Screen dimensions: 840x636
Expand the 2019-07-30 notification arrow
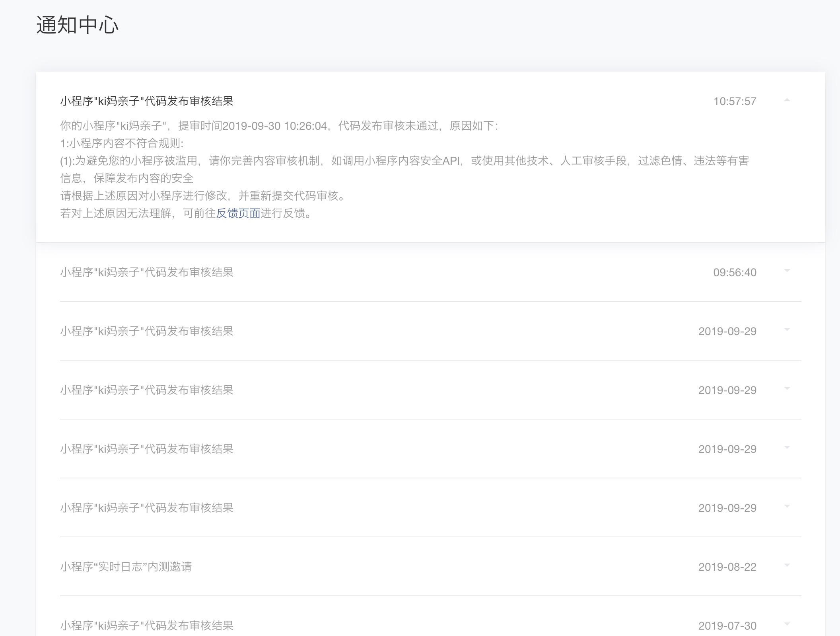pyautogui.click(x=787, y=624)
